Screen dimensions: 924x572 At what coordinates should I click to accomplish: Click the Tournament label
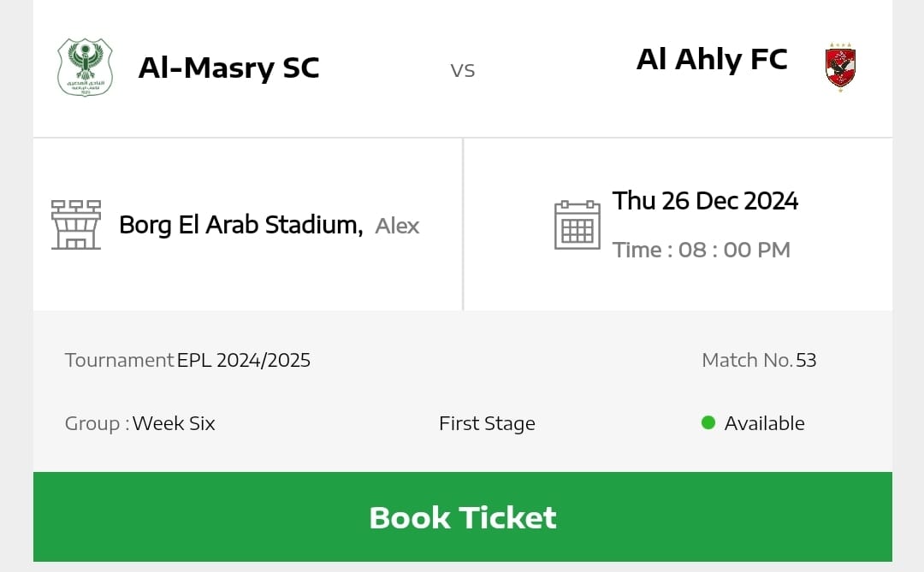pos(119,360)
